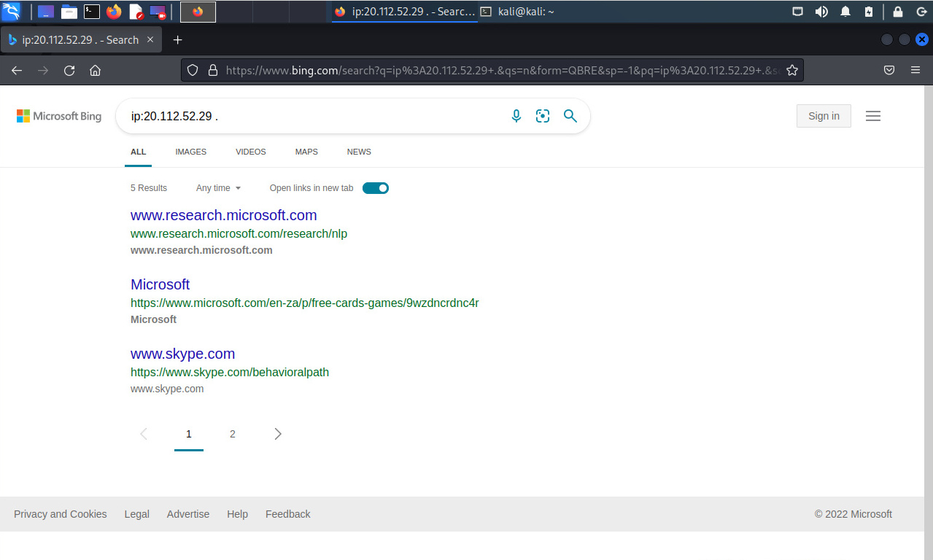Open Bing hamburger settings menu
Image resolution: width=933 pixels, height=560 pixels.
pyautogui.click(x=872, y=116)
